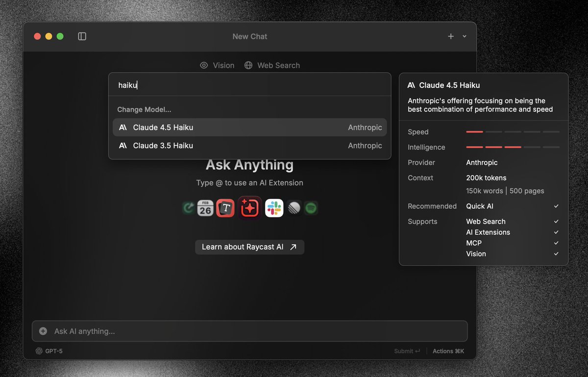Toggle the Vision eye option
The height and width of the screenshot is (377, 588).
(217, 65)
